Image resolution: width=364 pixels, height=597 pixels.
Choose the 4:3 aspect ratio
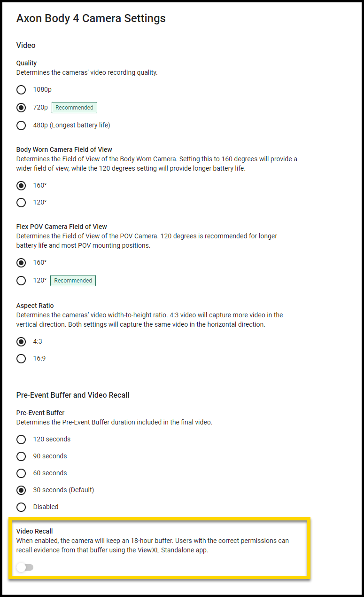(x=21, y=341)
